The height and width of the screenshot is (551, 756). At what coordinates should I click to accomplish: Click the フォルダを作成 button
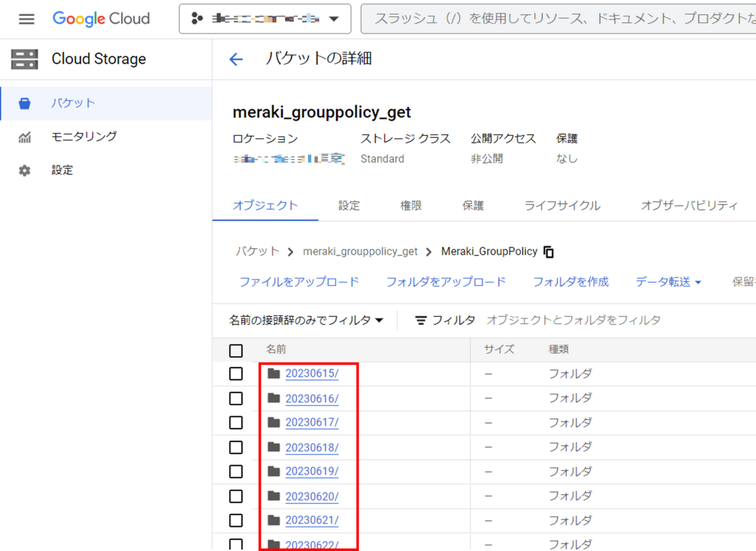pos(571,282)
